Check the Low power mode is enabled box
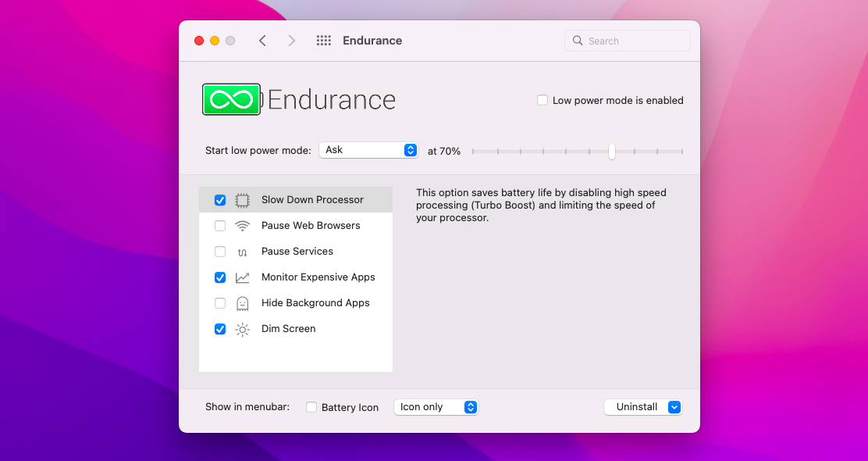Viewport: 868px width, 461px height. (542, 100)
